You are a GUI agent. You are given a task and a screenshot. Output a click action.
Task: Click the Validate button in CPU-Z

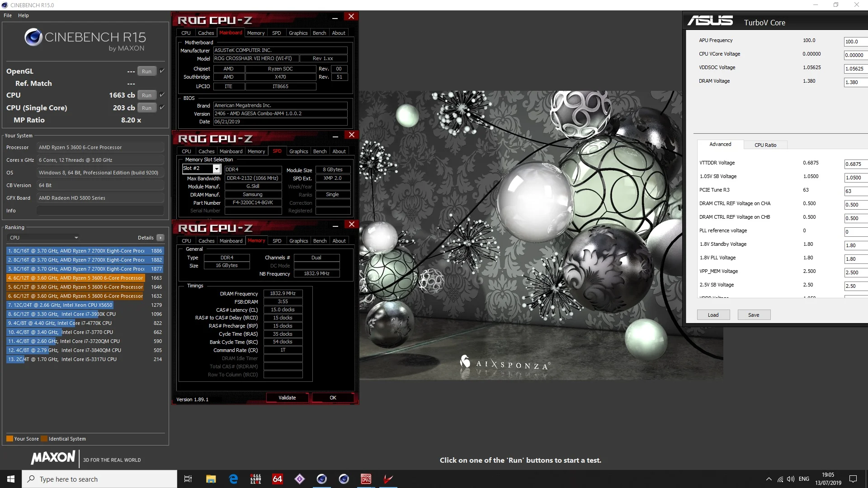pyautogui.click(x=287, y=398)
